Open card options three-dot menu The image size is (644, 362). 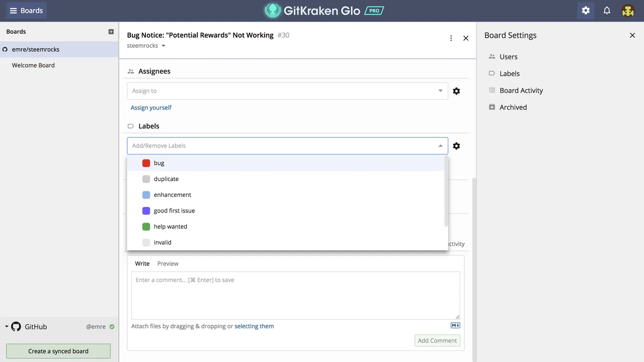(x=451, y=38)
